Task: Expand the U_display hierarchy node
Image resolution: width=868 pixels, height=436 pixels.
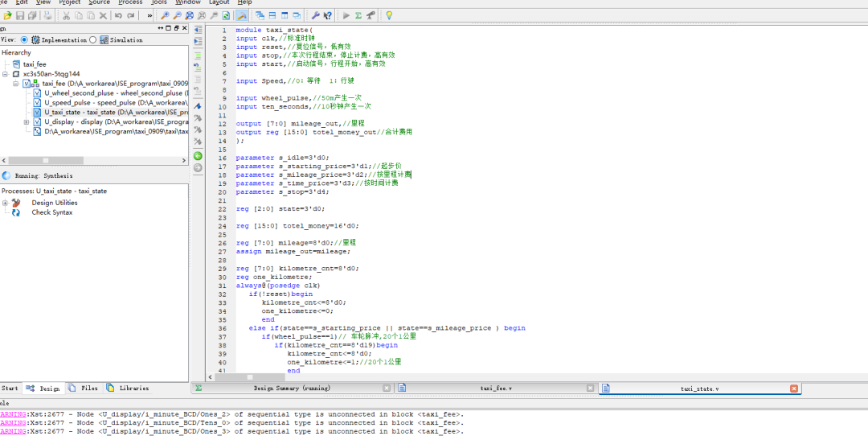Action: pyautogui.click(x=27, y=122)
